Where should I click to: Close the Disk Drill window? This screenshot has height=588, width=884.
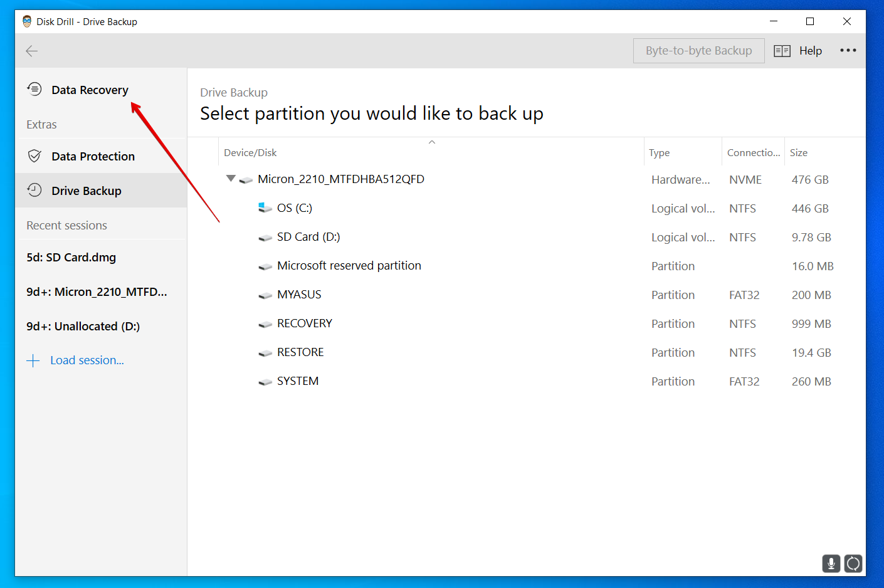(847, 21)
